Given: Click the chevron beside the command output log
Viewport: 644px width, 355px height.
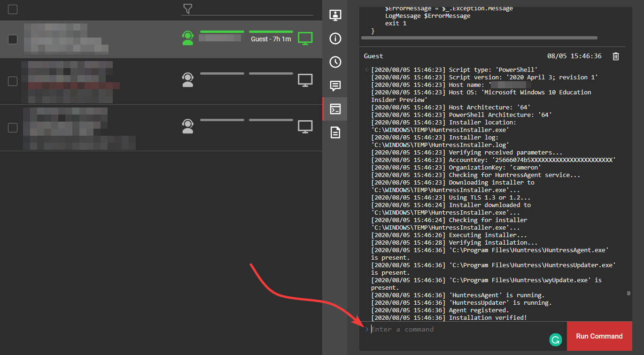Looking at the screenshot, I should coord(367,70).
